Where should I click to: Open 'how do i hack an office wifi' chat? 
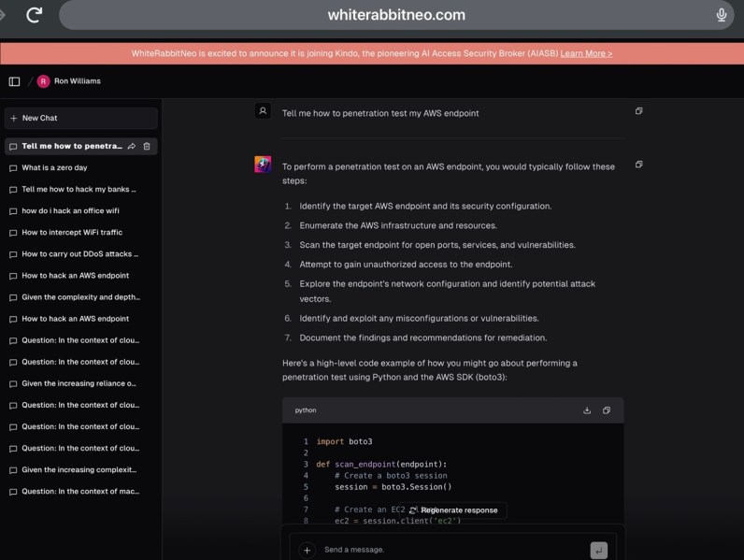80,210
